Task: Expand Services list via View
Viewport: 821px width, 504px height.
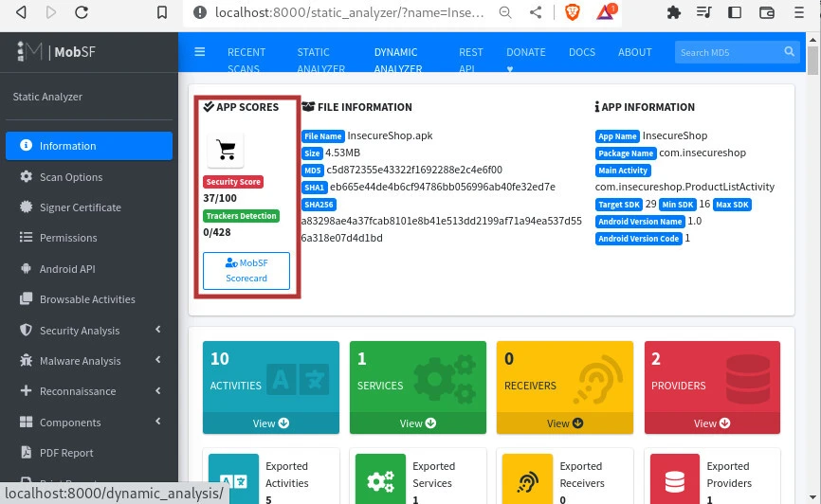Action: point(418,423)
